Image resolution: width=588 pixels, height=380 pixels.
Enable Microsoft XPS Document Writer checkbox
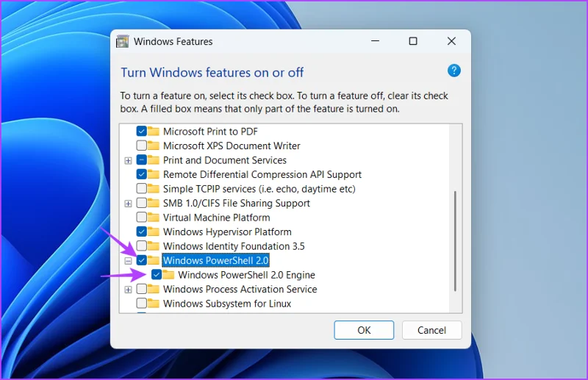(141, 146)
